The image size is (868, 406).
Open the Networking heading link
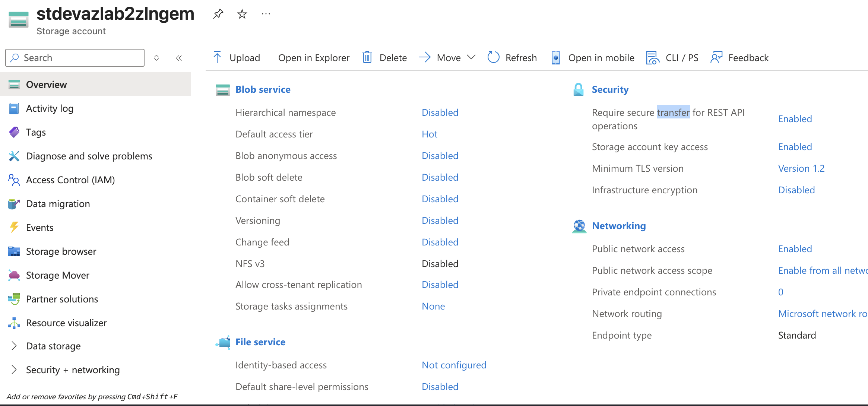(619, 226)
